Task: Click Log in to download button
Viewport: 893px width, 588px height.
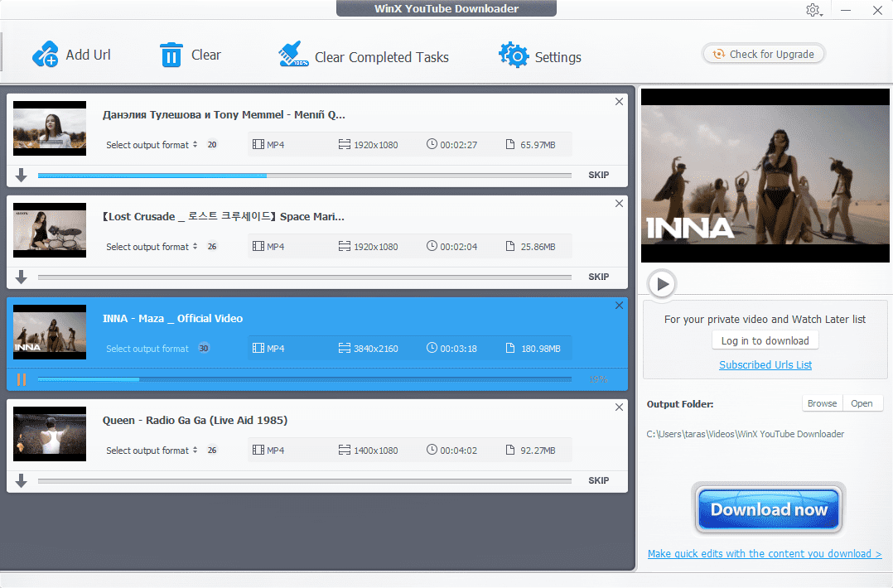Action: 765,341
